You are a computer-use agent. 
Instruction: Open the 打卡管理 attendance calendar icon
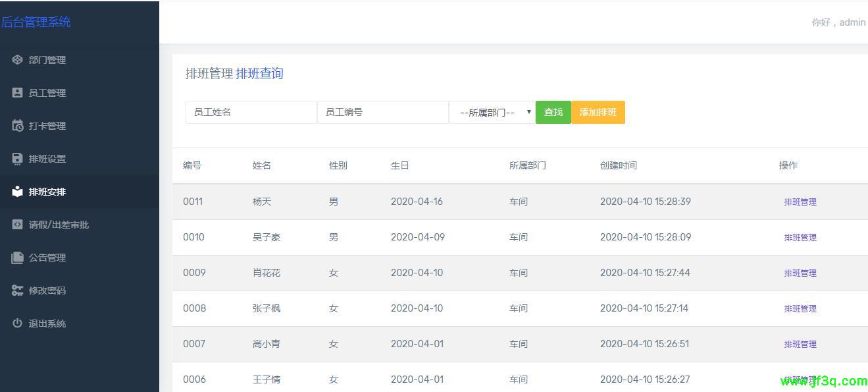(18, 125)
